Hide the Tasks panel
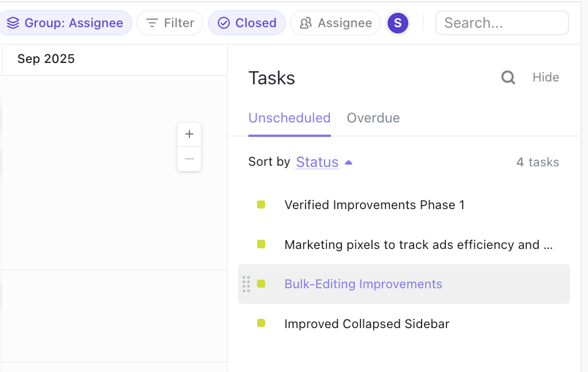Viewport: 588px width, 372px height. click(545, 77)
